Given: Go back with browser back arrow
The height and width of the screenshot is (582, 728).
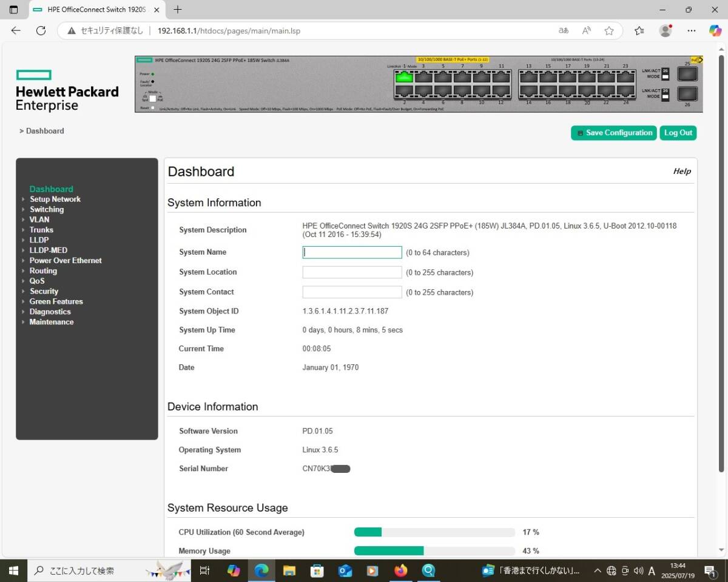Looking at the screenshot, I should click(16, 31).
